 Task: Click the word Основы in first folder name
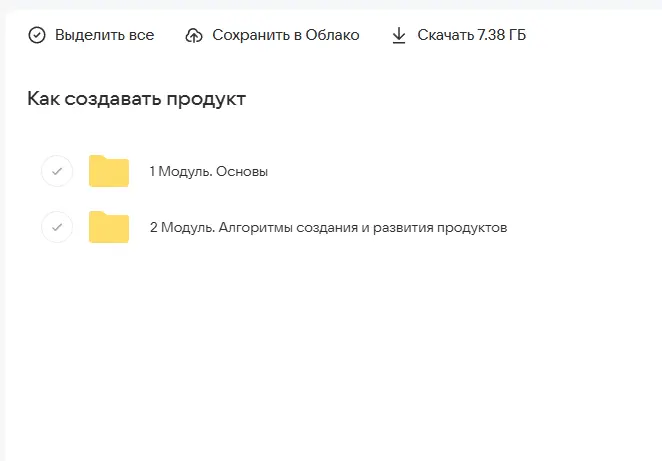tap(243, 171)
